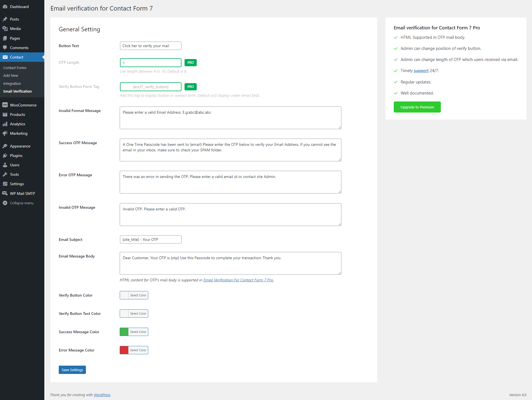Go to Media in the sidebar

pos(22,29)
